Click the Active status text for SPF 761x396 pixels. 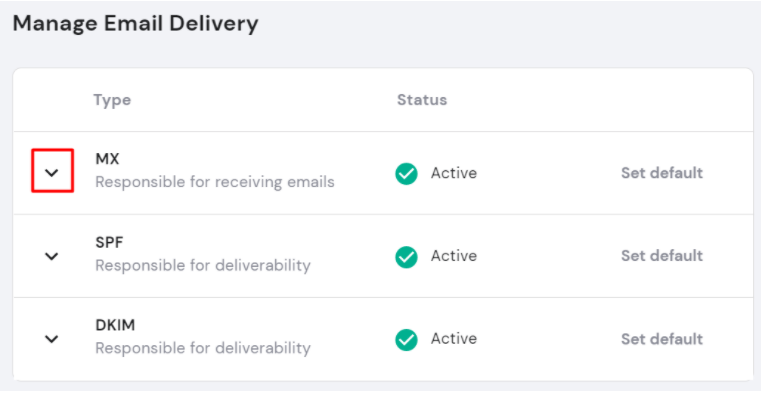454,256
